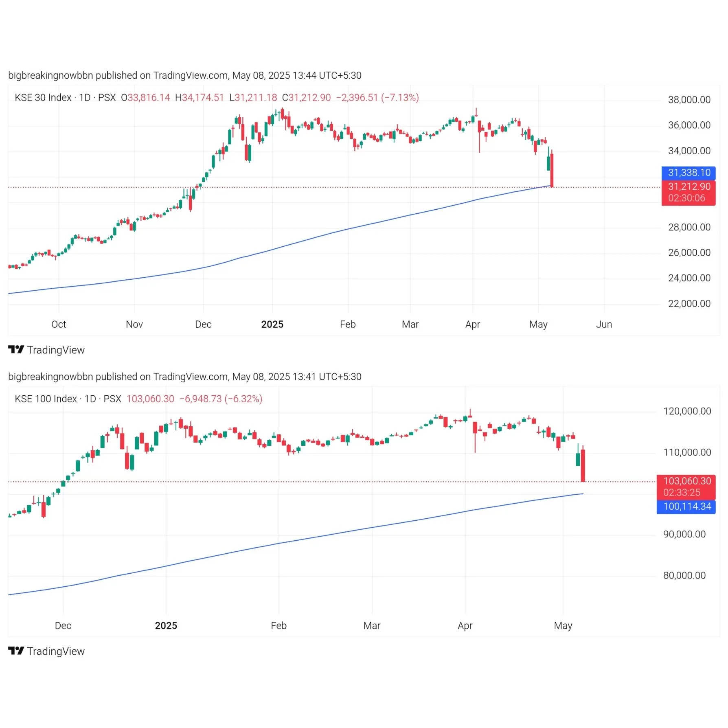Viewport: 728px width, 728px height.
Task: Click the last red candle on KSE 30 chart
Action: 552,170
